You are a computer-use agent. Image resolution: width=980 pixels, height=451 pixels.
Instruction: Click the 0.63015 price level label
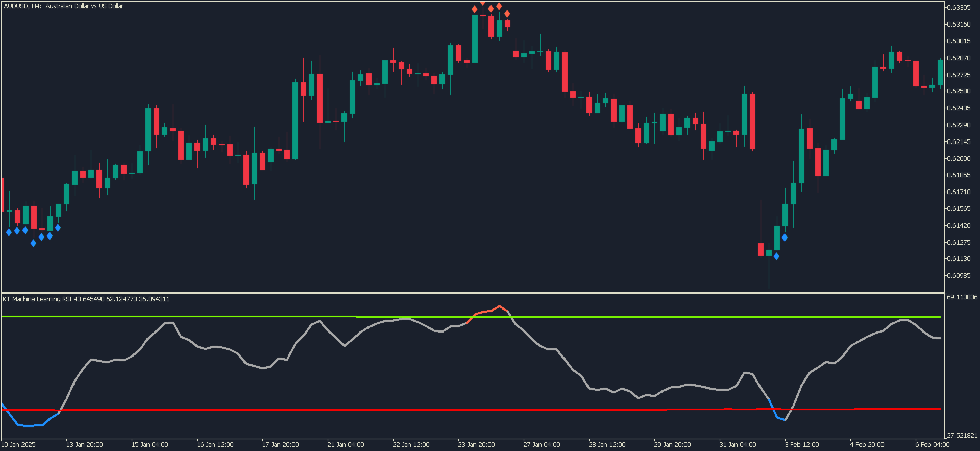(959, 41)
